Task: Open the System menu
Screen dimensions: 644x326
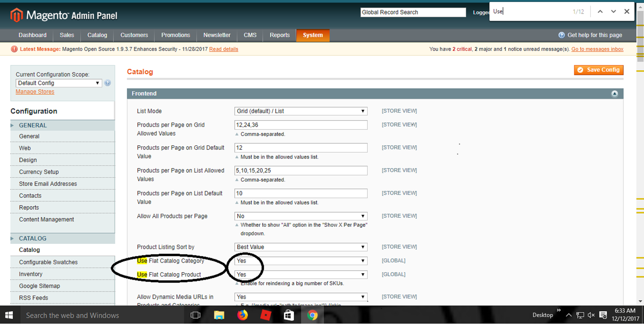Action: 313,35
